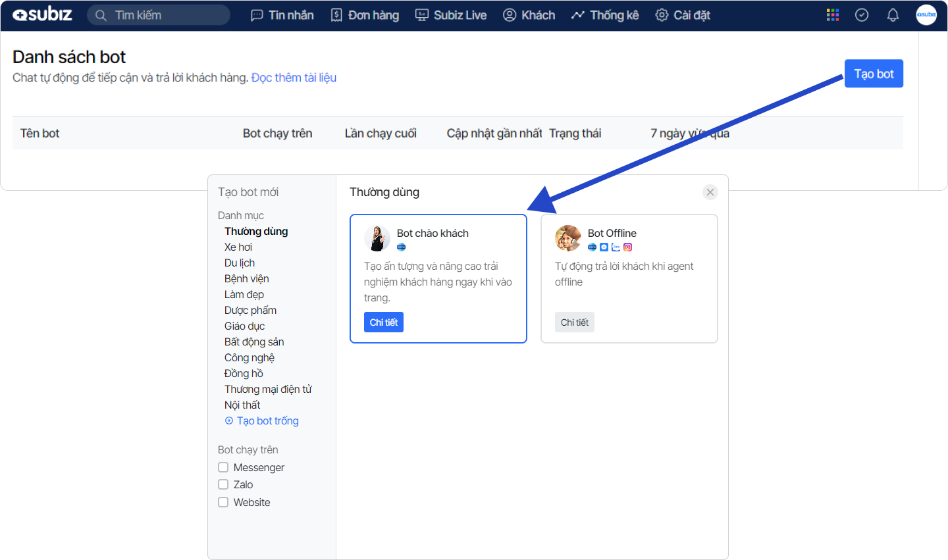Open the account avatar menu
The image size is (948, 560).
tap(926, 15)
